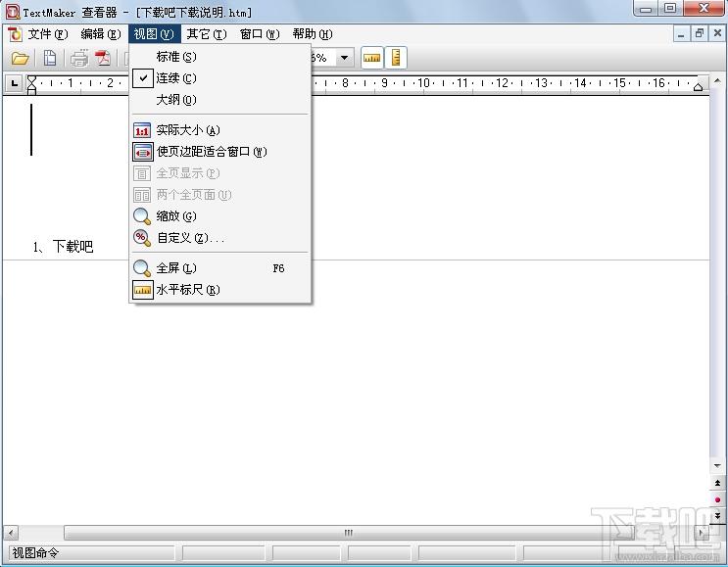Open the Edit (编辑) menu

(x=100, y=34)
